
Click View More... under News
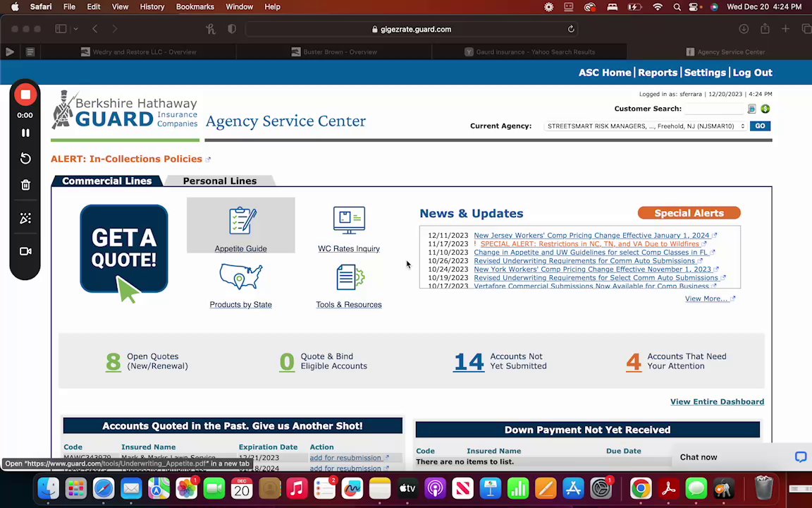point(706,298)
